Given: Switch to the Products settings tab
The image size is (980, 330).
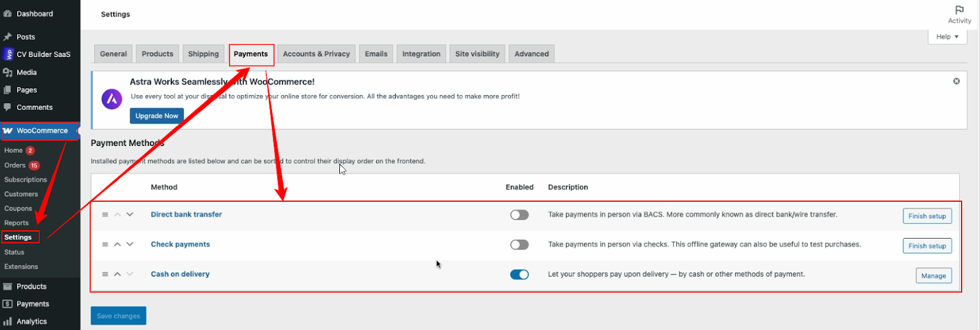Looking at the screenshot, I should pos(157,54).
